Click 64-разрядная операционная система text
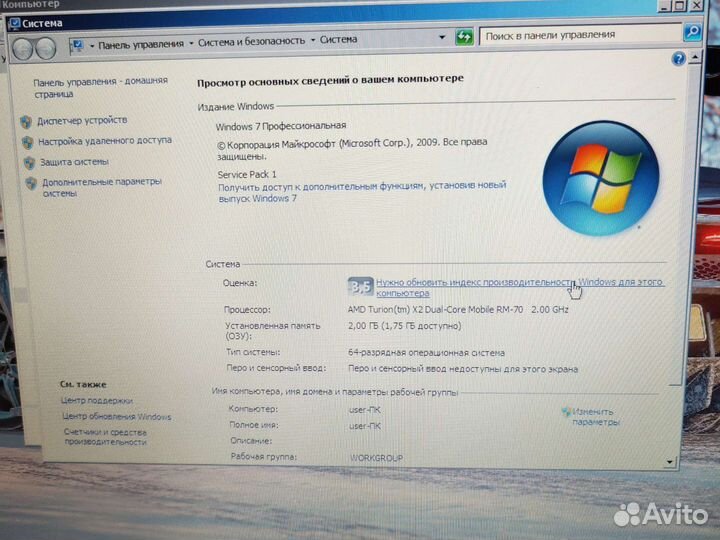Screen dimensions: 720x540 [x=426, y=353]
